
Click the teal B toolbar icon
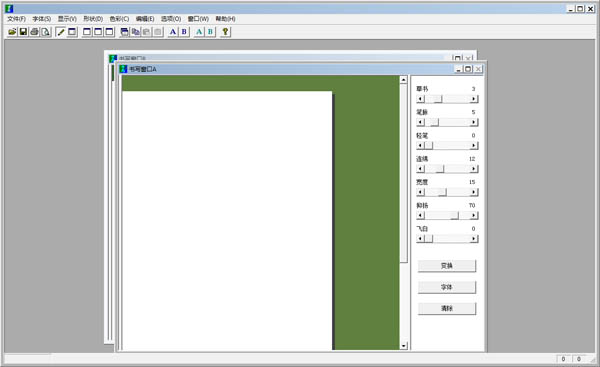click(210, 32)
